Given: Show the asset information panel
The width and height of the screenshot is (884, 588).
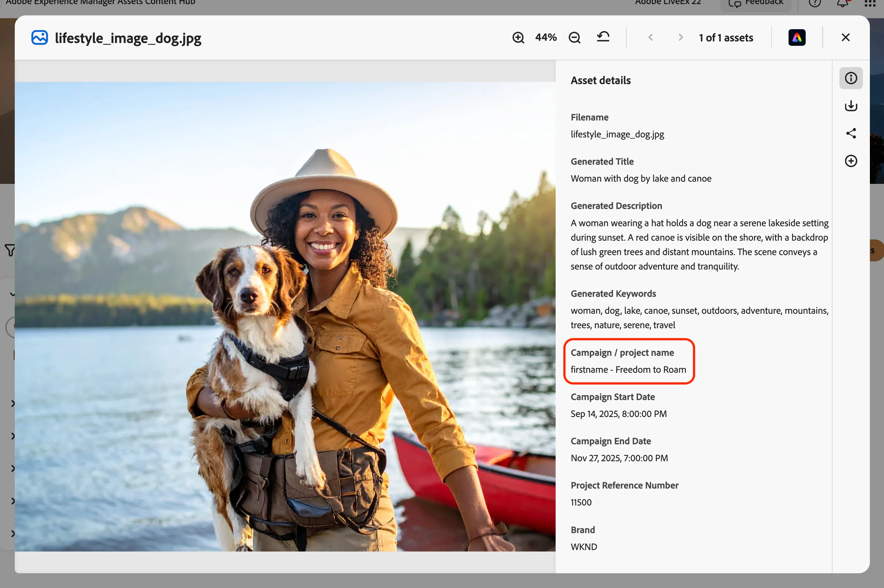Looking at the screenshot, I should click(x=851, y=78).
